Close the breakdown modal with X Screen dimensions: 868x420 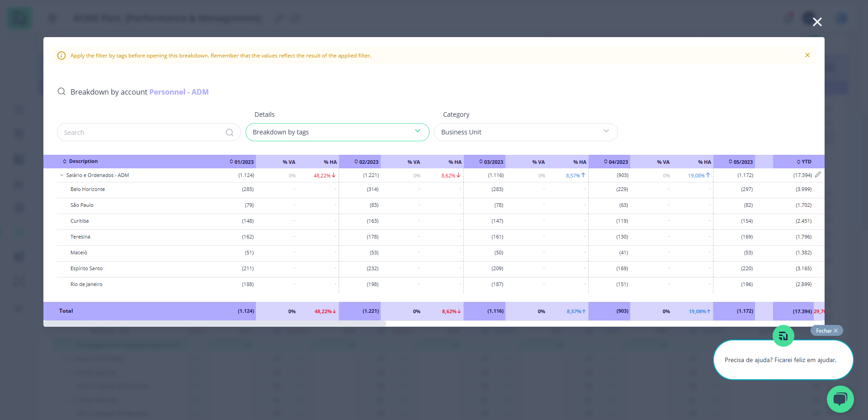click(x=817, y=22)
